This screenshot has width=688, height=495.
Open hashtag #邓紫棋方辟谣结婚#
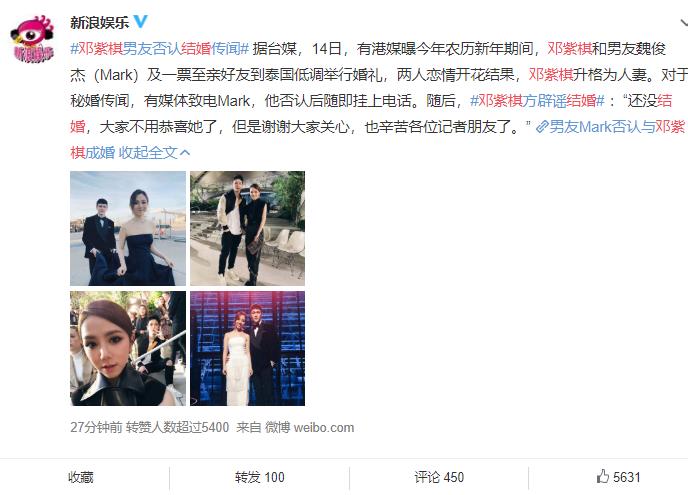(538, 100)
